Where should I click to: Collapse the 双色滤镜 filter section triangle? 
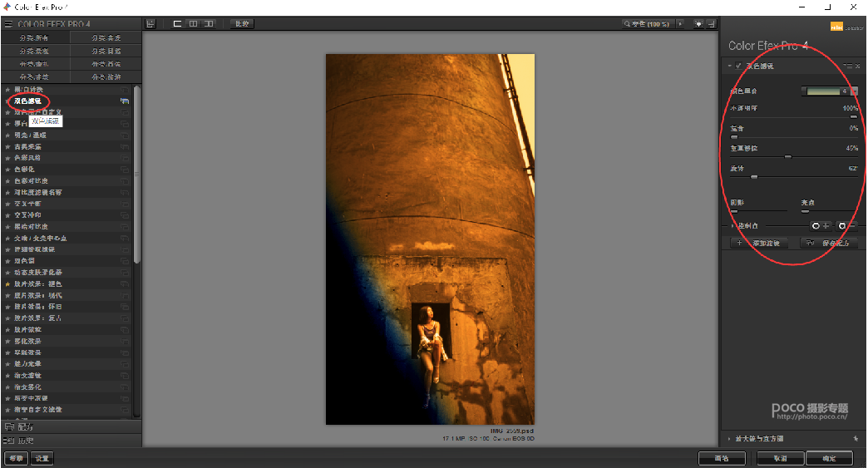pyautogui.click(x=730, y=66)
